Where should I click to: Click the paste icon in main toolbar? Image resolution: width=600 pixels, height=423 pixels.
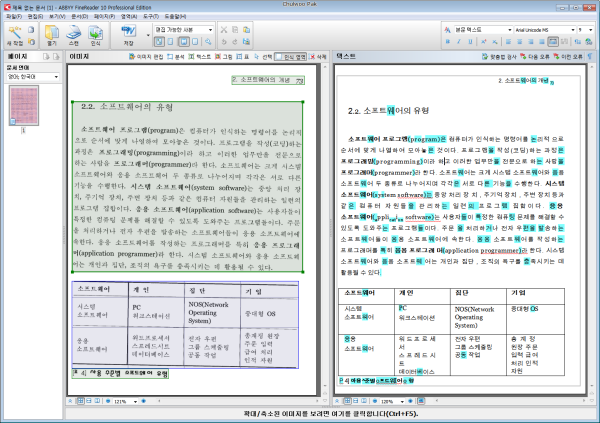(x=246, y=30)
